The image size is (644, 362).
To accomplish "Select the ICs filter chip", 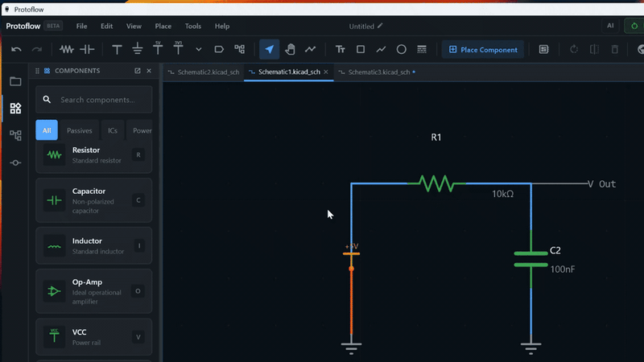I will (x=113, y=130).
